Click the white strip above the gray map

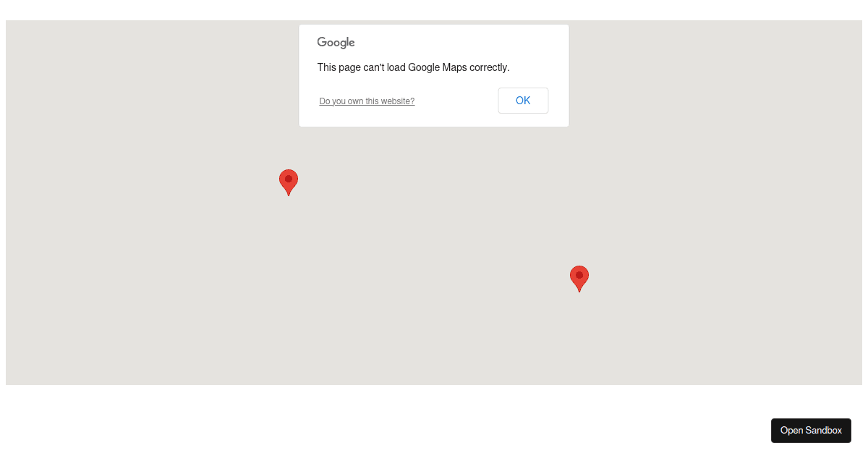434,9
